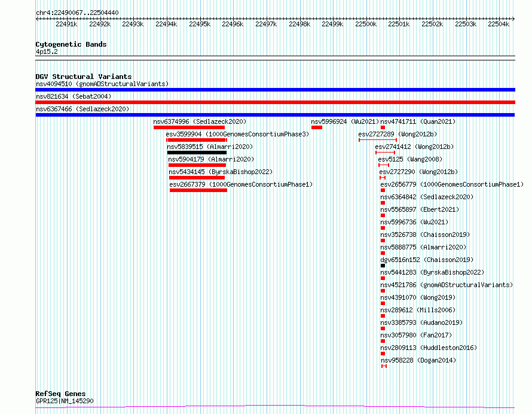Viewport: 532px width, 414px height.
Task: Click the Cytogenetic Bands track title
Action: point(71,44)
